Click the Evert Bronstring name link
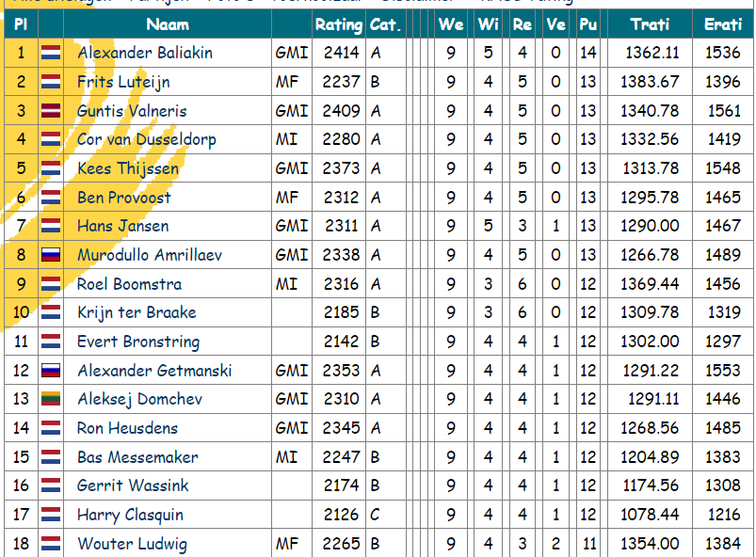The image size is (756, 557). (x=138, y=342)
